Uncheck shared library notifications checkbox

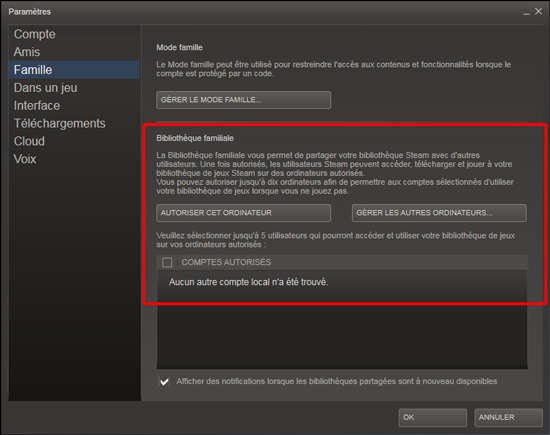pos(164,381)
